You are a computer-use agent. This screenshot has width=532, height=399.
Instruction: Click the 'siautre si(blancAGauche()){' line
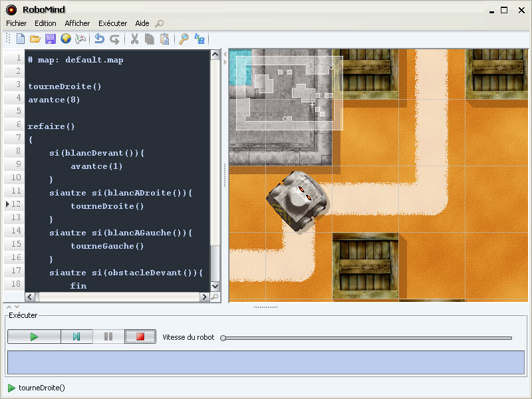click(x=121, y=233)
